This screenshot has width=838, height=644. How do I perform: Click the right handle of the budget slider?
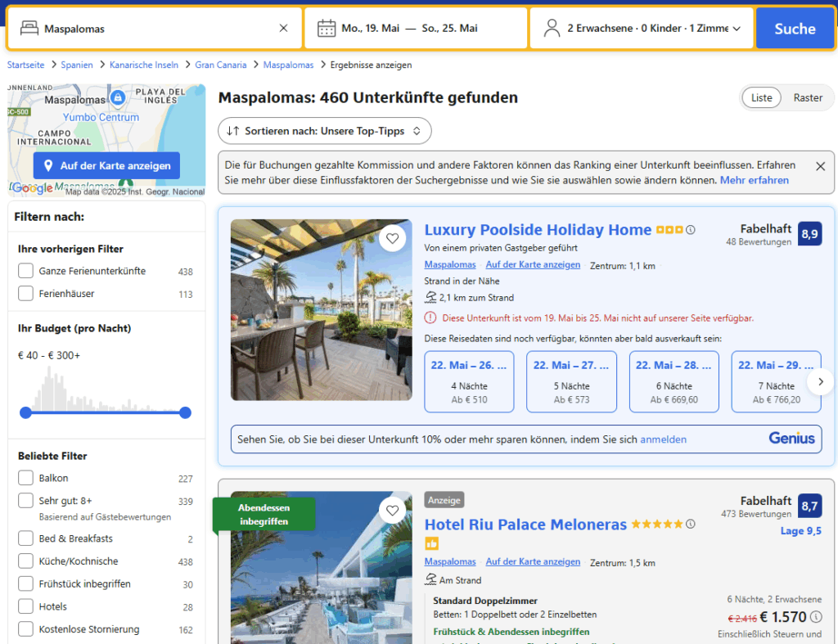185,412
